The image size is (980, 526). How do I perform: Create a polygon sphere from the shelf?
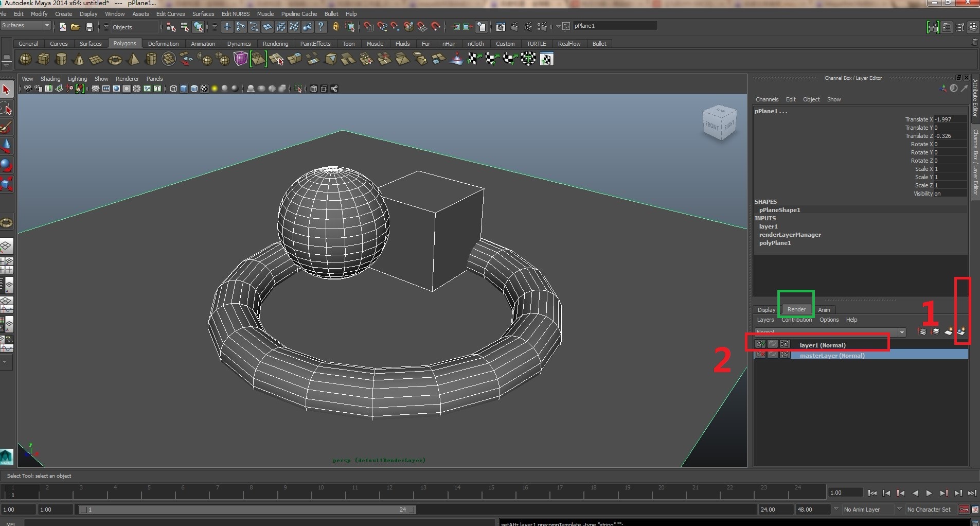(x=25, y=59)
